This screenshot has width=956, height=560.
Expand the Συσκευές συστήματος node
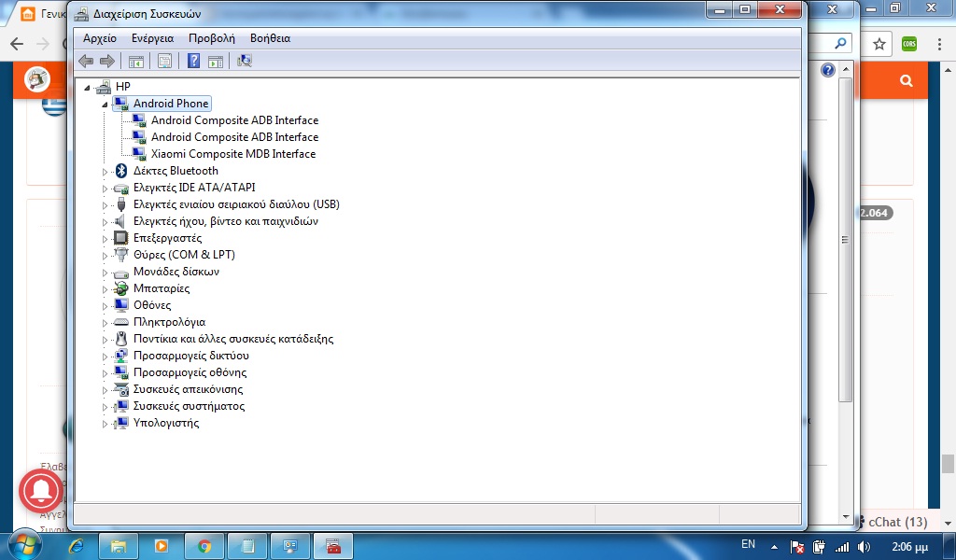(105, 408)
